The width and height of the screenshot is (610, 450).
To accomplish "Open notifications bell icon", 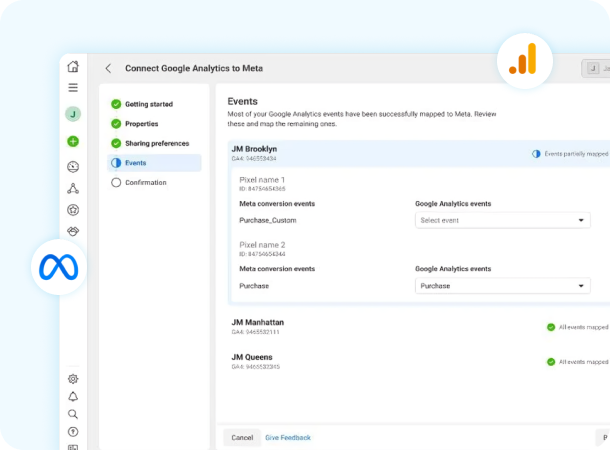I will pos(73,397).
